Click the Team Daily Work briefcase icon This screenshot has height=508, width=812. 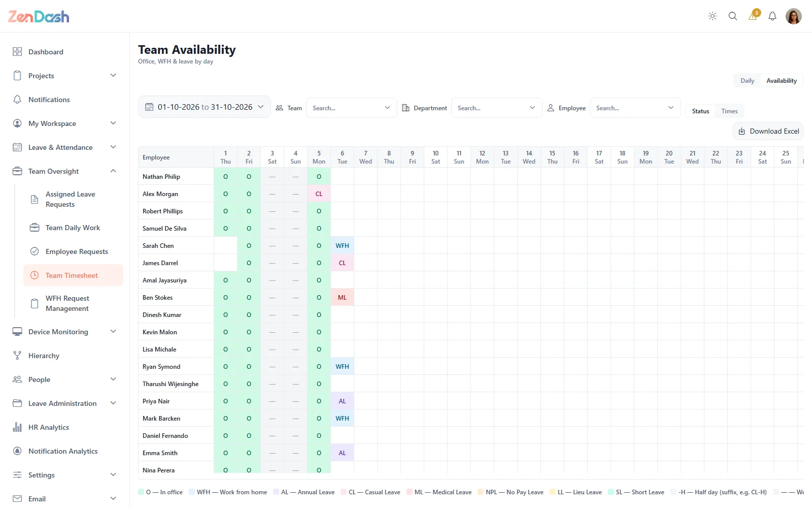(x=35, y=228)
